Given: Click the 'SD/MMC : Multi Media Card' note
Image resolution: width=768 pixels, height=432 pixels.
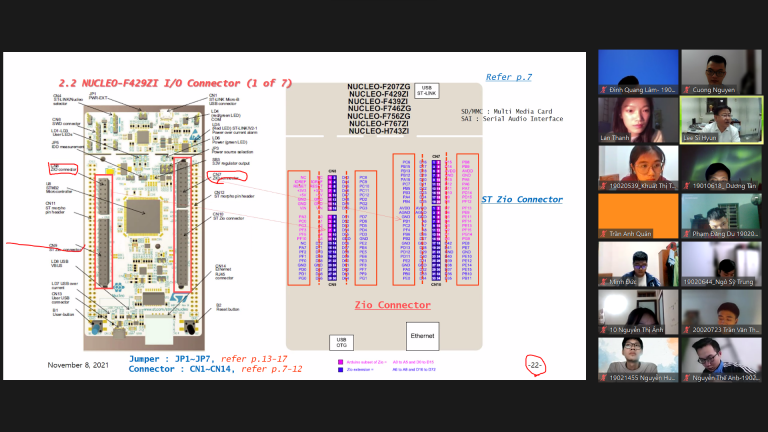Looking at the screenshot, I should [506, 112].
